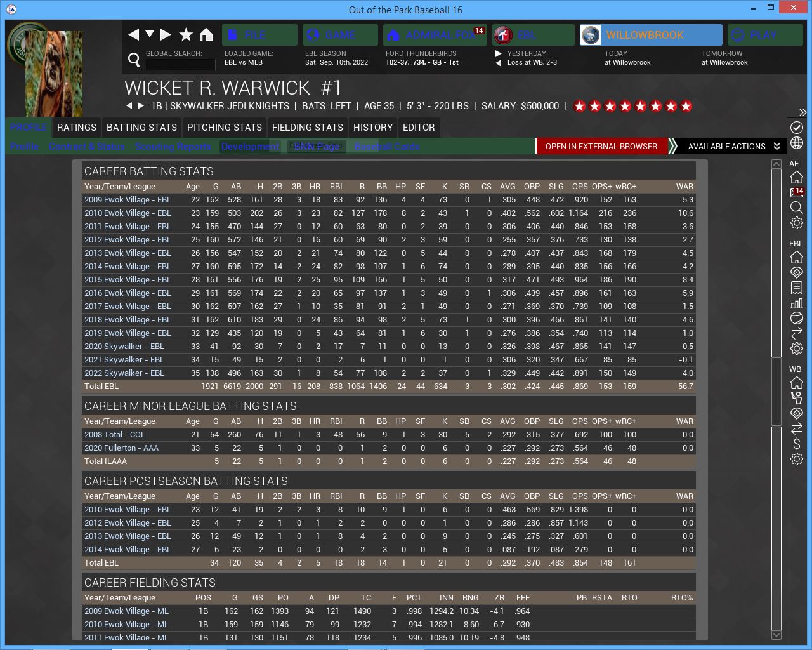Viewport: 812px width, 650px height.
Task: Focus the Global Search input field
Action: pyautogui.click(x=180, y=64)
